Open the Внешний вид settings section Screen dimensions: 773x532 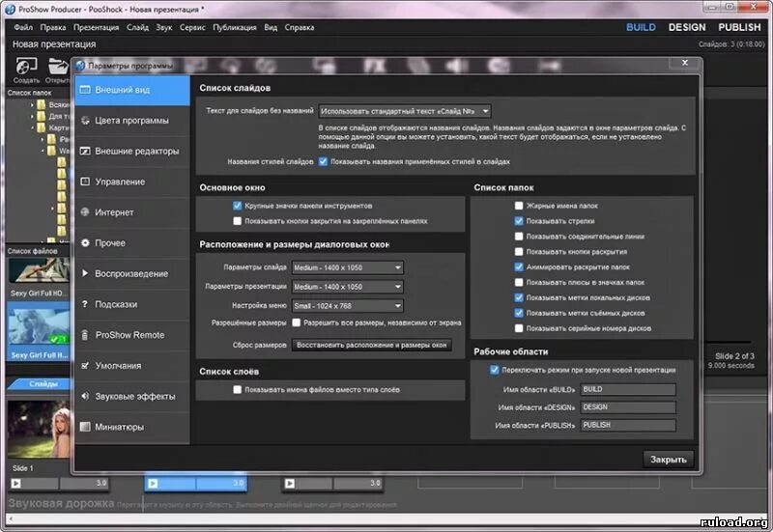point(132,90)
